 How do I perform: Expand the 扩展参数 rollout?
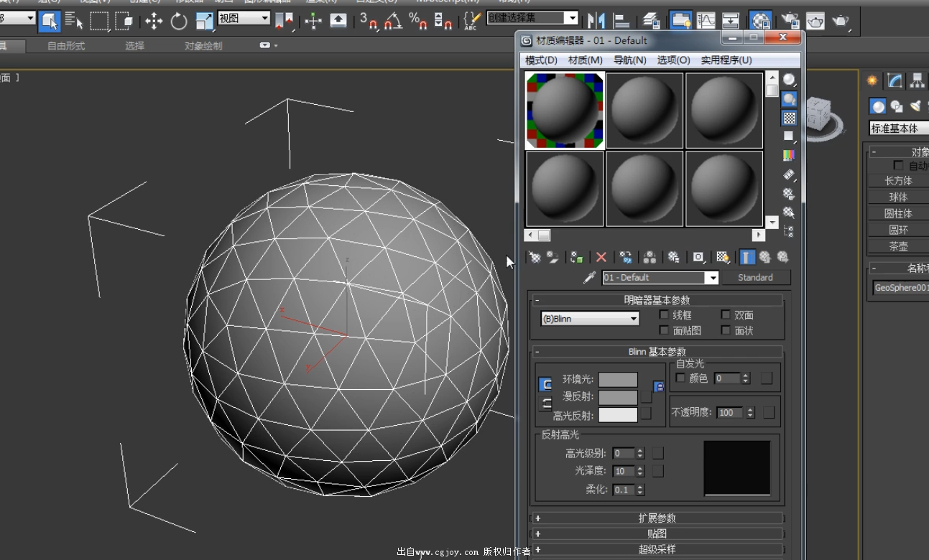pos(657,518)
